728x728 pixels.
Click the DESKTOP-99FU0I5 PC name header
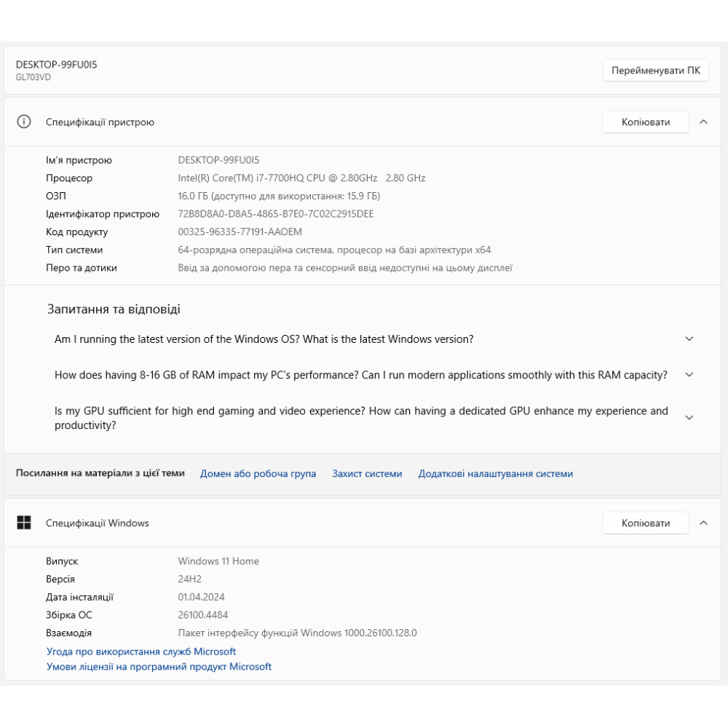[x=56, y=65]
